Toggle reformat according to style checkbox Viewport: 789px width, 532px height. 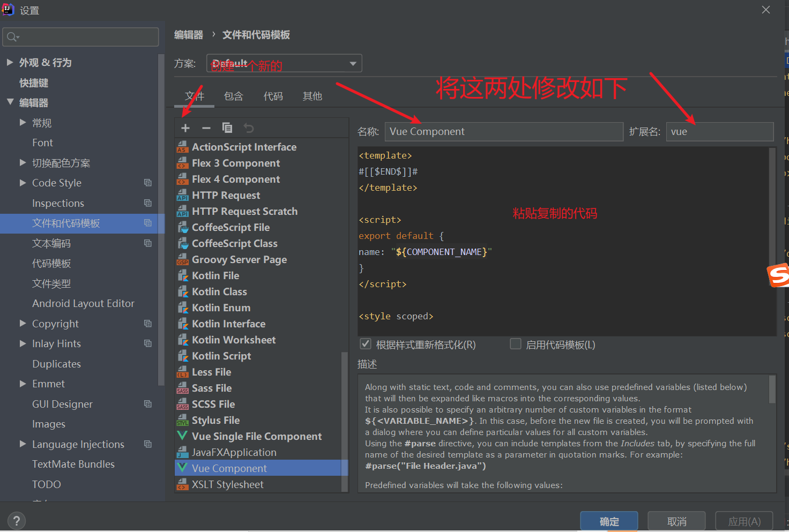(366, 344)
